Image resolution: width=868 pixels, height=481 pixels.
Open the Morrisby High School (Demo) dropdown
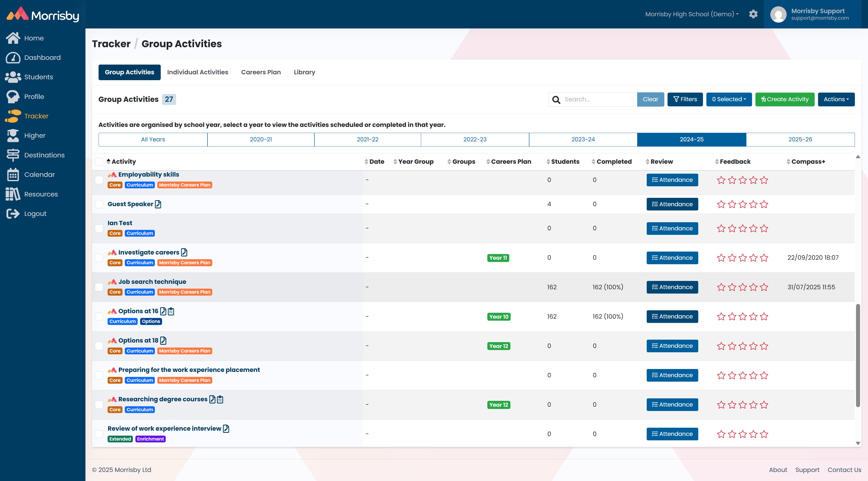pyautogui.click(x=692, y=14)
